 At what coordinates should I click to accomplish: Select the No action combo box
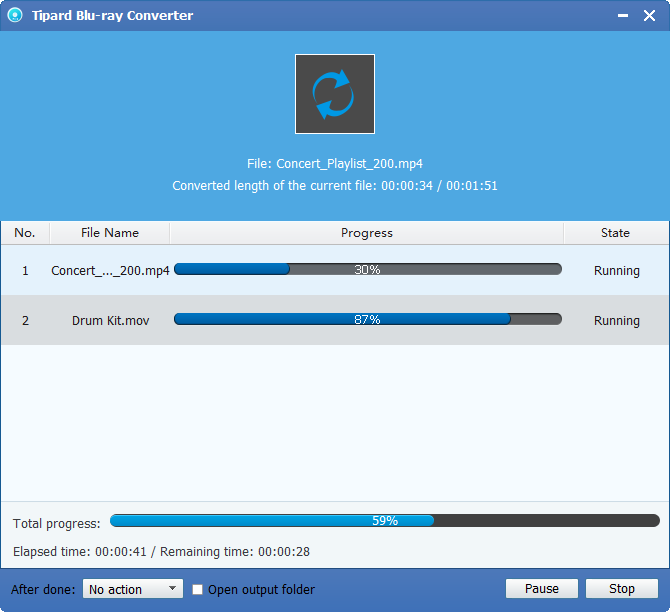pos(133,589)
